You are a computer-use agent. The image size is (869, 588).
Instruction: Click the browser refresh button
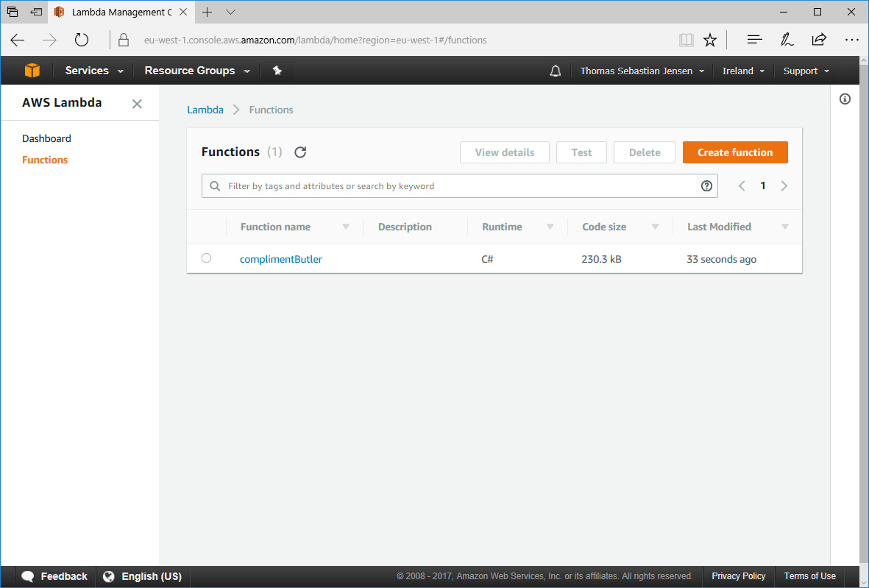click(x=82, y=40)
